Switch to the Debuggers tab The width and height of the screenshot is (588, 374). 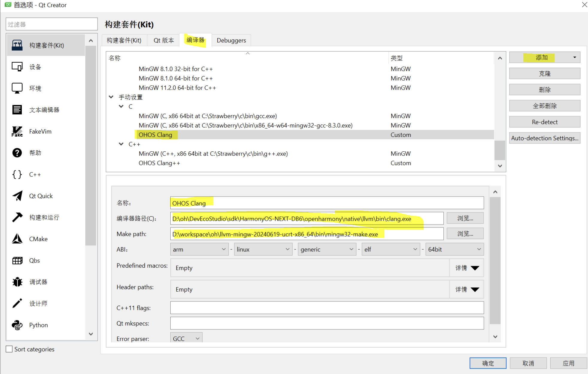click(231, 40)
